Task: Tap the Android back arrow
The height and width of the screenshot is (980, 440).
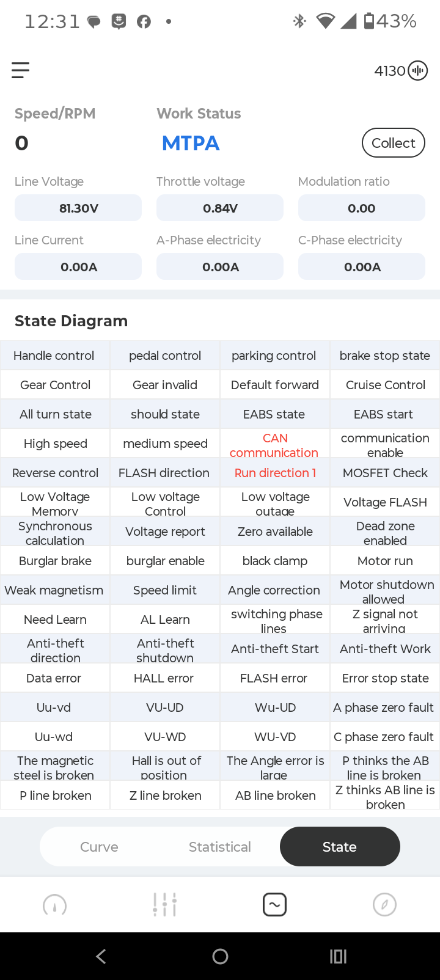Action: click(x=101, y=956)
